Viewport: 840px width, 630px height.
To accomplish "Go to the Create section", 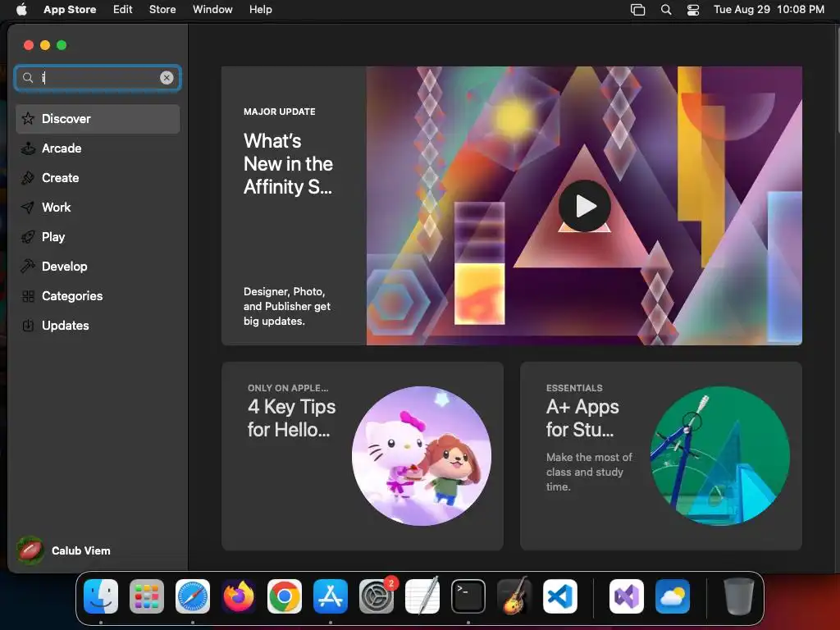I will (x=98, y=178).
